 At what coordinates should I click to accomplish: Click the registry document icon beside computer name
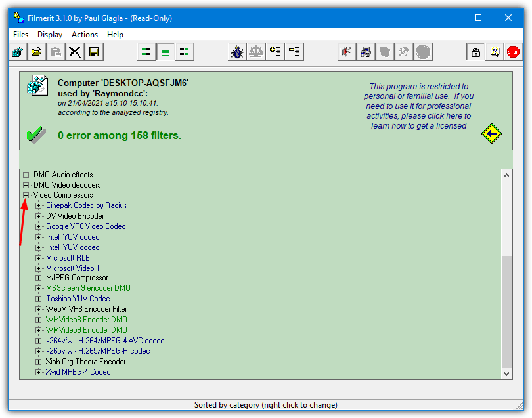(x=37, y=85)
